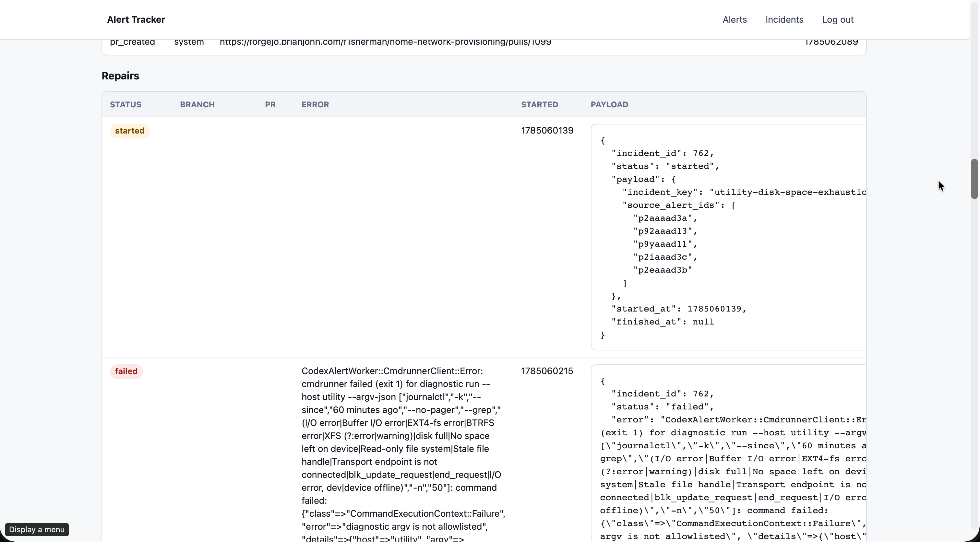Click the STATUS column header
The width and height of the screenshot is (980, 542).
click(125, 104)
